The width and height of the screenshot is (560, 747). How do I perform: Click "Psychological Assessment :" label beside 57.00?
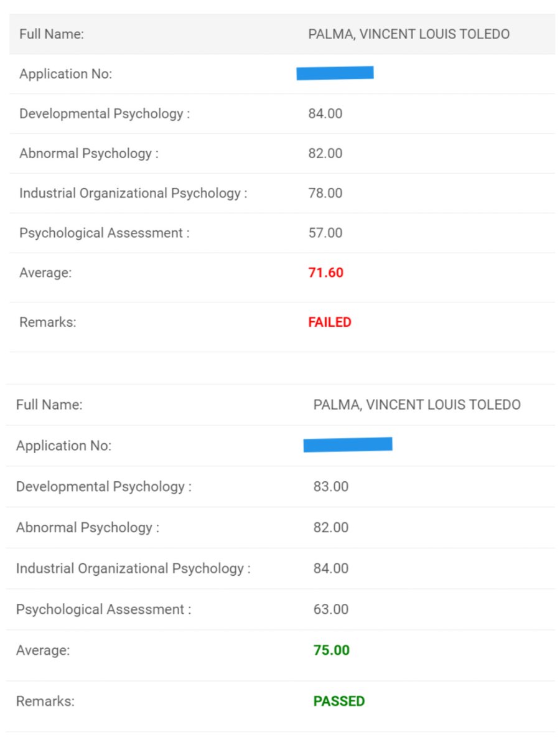coord(105,233)
